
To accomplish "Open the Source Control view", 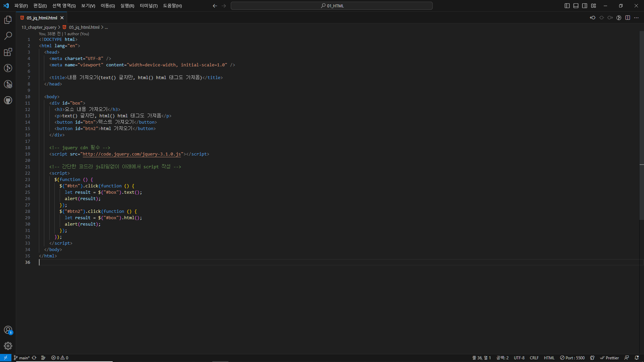I will coord(8,68).
